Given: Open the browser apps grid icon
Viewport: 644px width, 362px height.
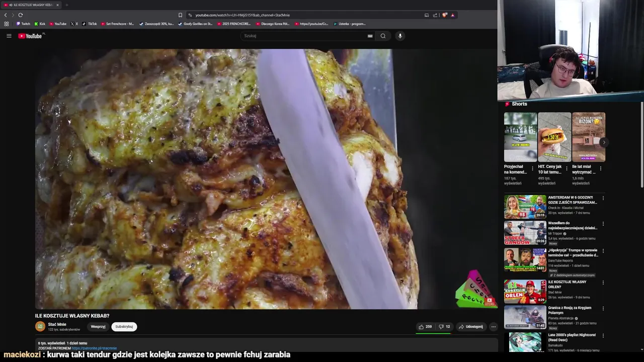Looking at the screenshot, I should [6, 24].
